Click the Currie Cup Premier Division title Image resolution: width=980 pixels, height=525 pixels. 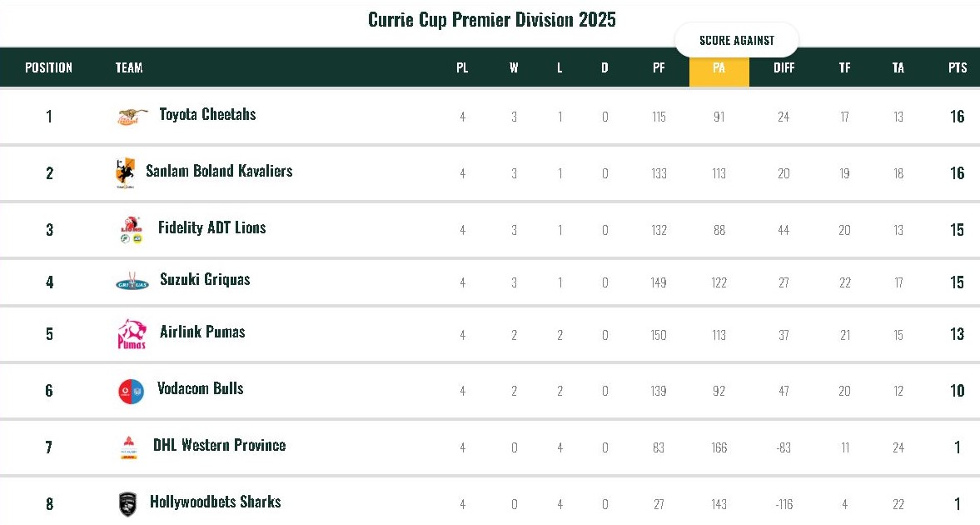click(x=491, y=19)
